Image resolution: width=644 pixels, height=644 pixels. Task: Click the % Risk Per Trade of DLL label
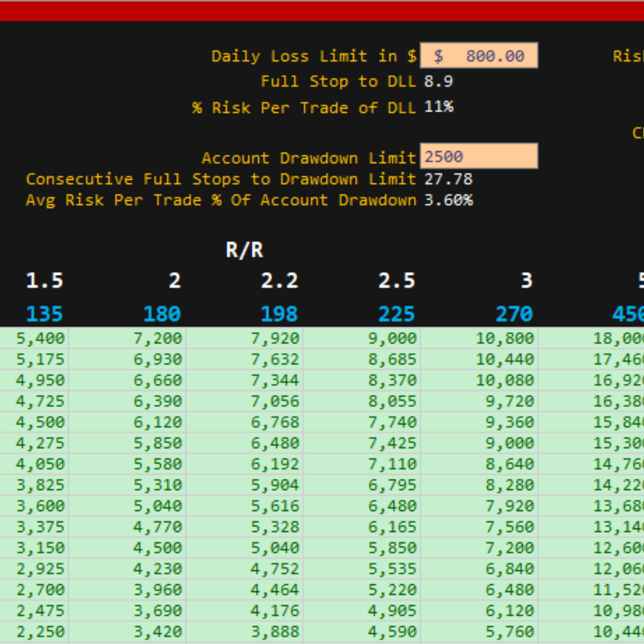tap(304, 108)
